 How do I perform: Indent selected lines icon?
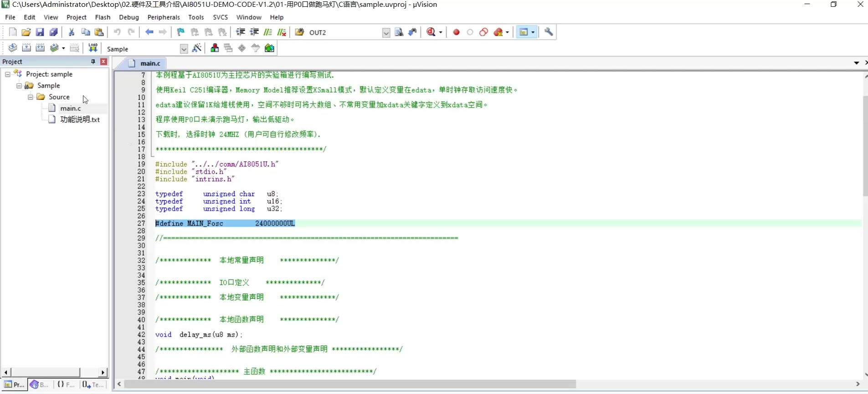[240, 32]
